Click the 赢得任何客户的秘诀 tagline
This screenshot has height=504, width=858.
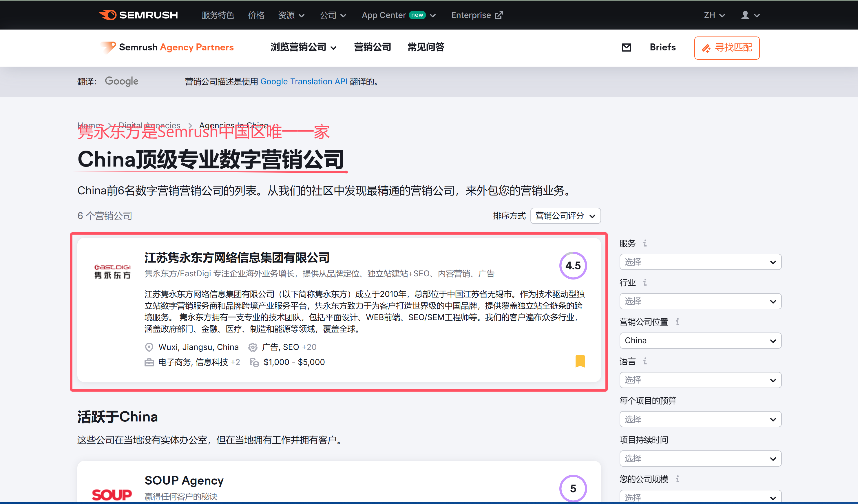click(181, 496)
